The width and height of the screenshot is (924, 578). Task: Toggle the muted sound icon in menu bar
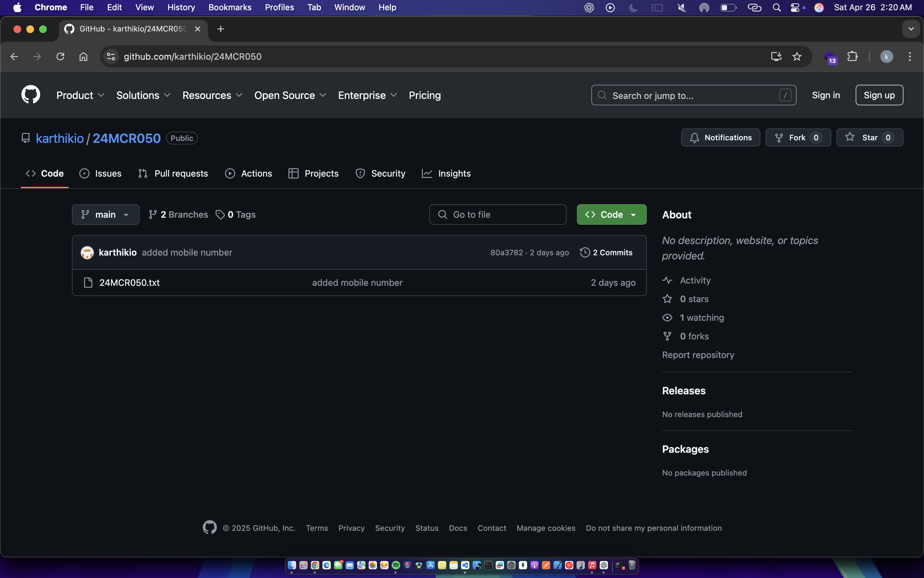pyautogui.click(x=681, y=8)
